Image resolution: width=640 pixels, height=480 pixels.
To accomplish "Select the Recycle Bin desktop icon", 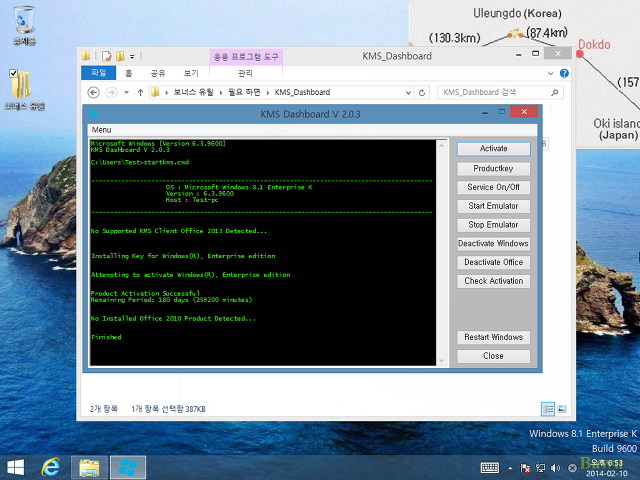I will [24, 25].
